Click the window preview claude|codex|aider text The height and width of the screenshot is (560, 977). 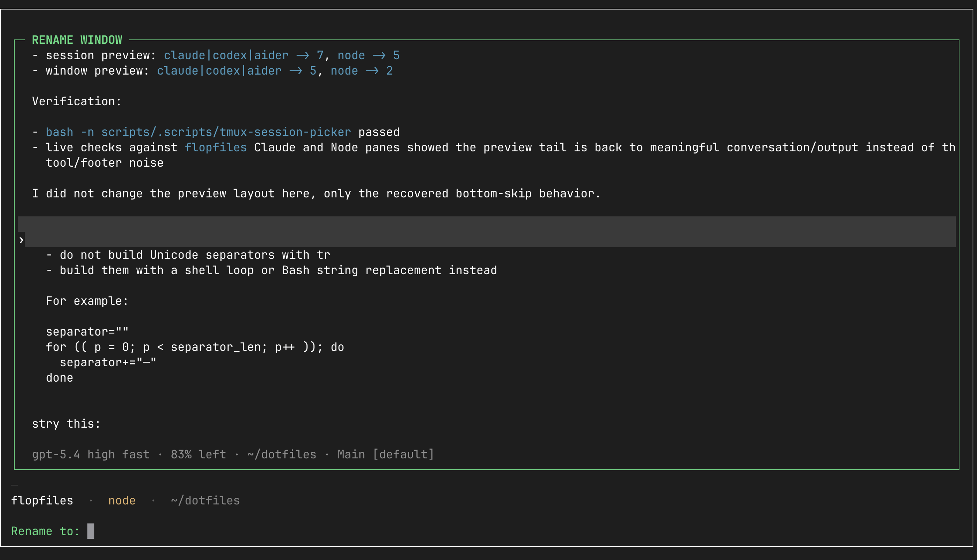click(219, 71)
